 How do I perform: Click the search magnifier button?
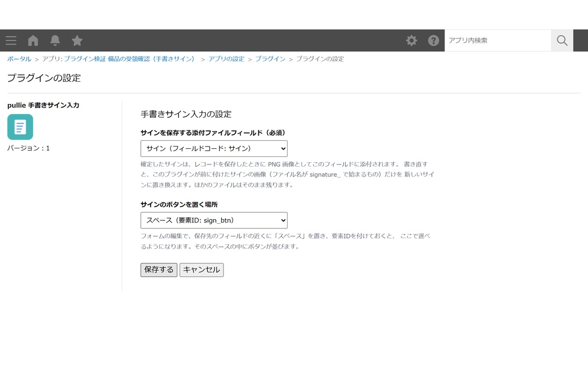(562, 41)
